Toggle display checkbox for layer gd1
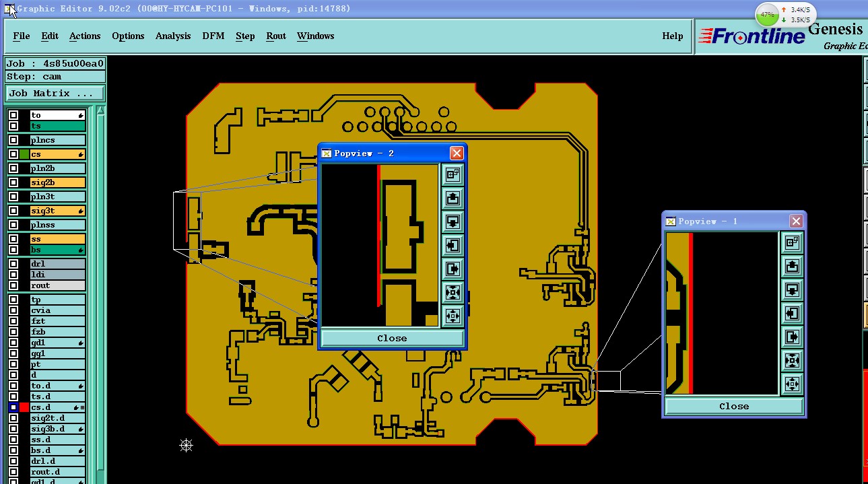 [13, 343]
